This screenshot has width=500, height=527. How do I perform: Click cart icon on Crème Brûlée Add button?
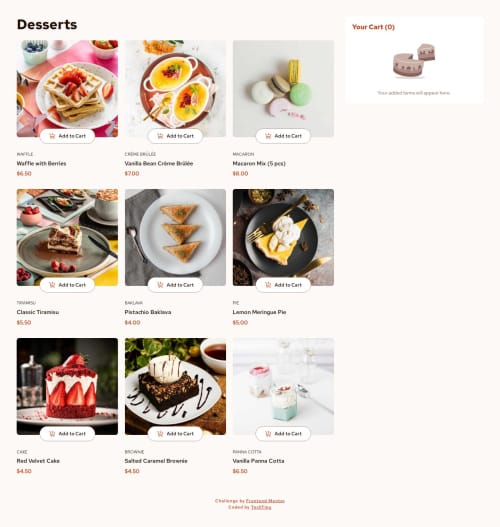pos(160,136)
